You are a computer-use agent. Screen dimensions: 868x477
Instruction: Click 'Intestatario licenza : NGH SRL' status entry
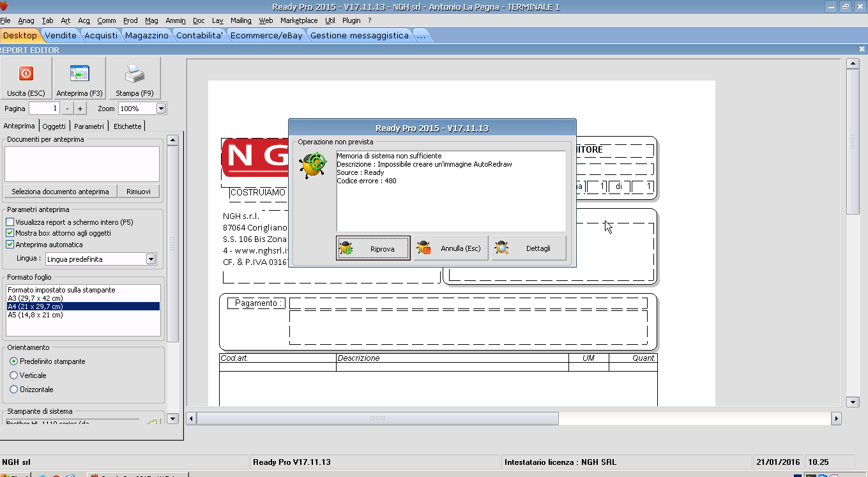(560, 462)
